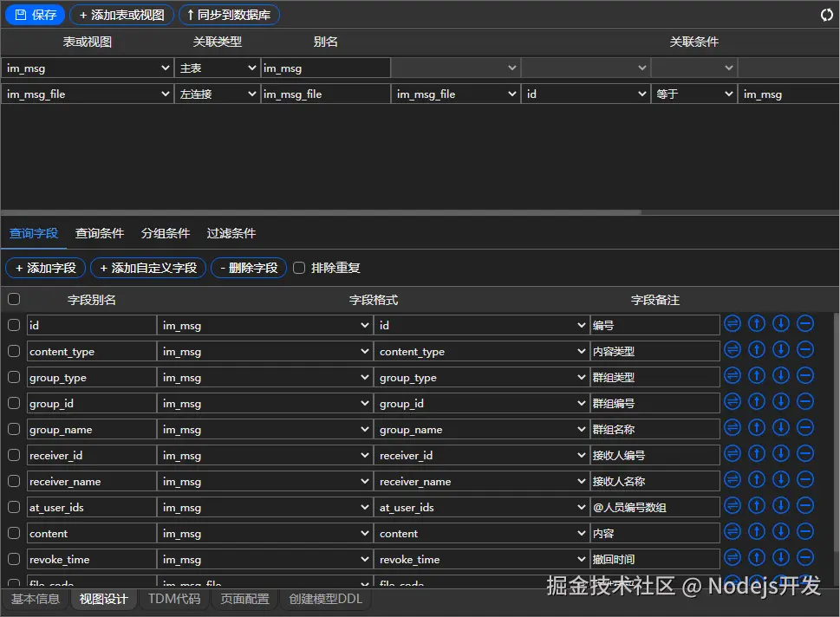This screenshot has height=617, width=840.
Task: Open the detail icon on the receiver_id row
Action: [732, 453]
